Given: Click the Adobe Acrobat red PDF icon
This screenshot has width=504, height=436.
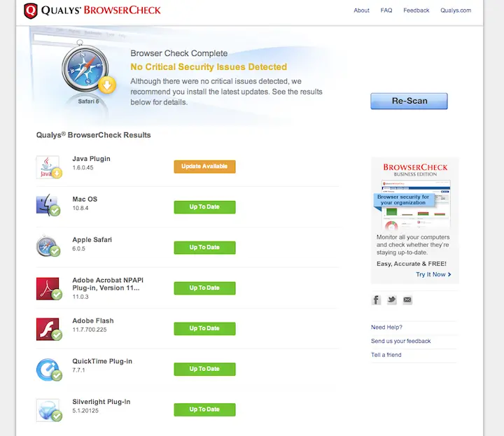Looking at the screenshot, I should [x=48, y=288].
